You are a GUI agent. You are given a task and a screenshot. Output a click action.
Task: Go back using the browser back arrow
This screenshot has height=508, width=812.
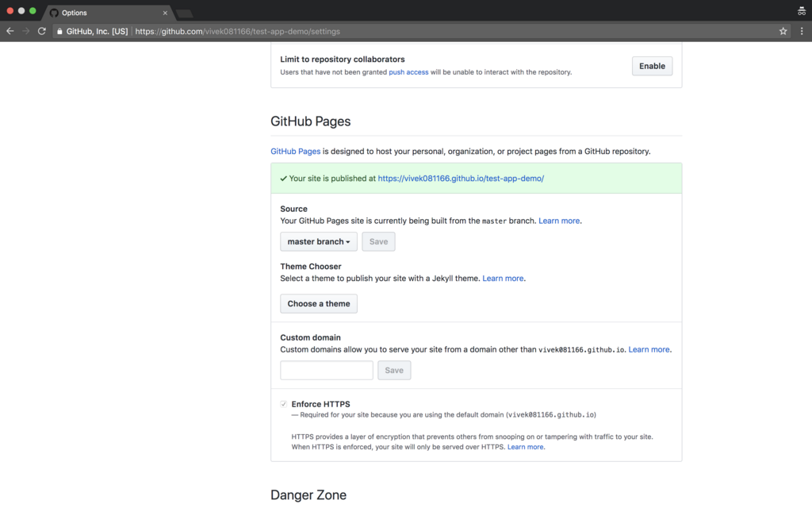click(x=10, y=31)
